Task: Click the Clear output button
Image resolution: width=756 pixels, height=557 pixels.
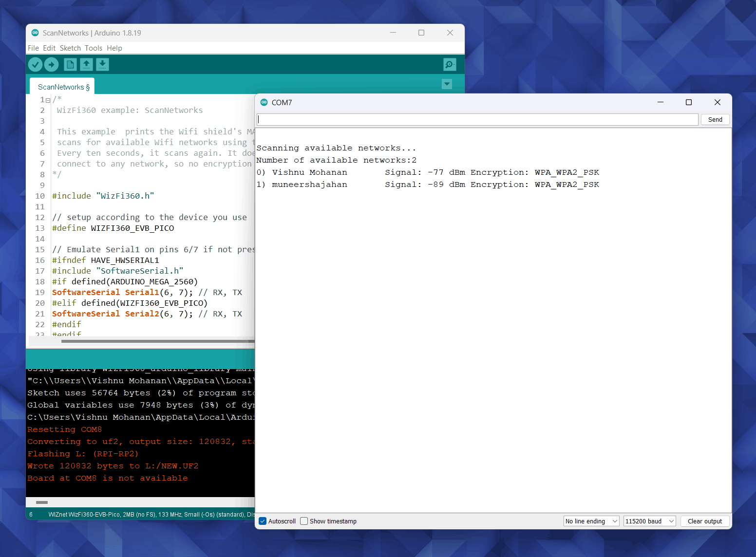Action: pos(705,521)
